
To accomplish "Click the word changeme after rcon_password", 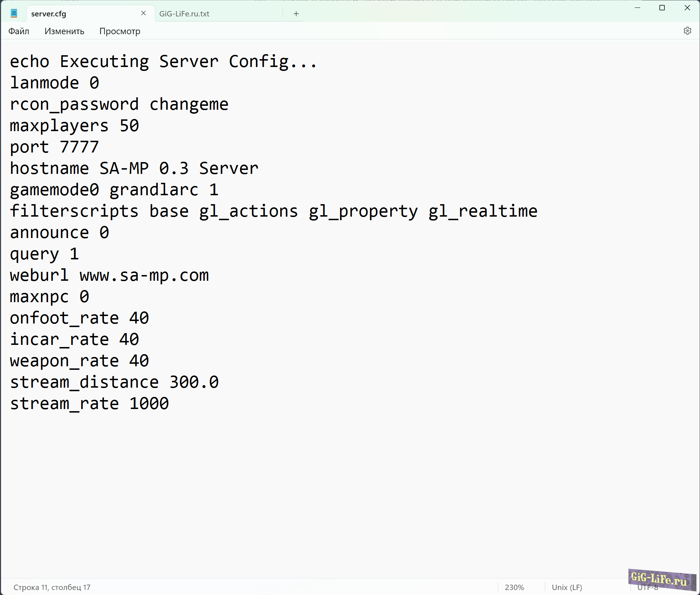I will [x=189, y=104].
